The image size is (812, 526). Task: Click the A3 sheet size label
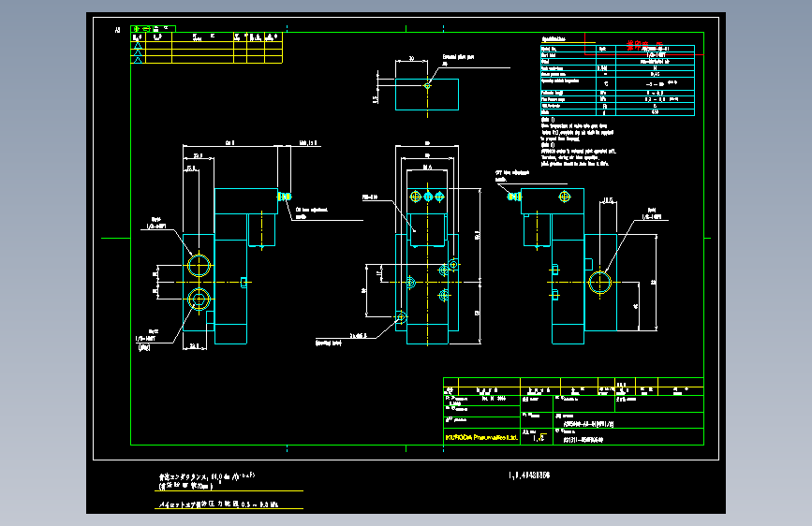point(118,30)
